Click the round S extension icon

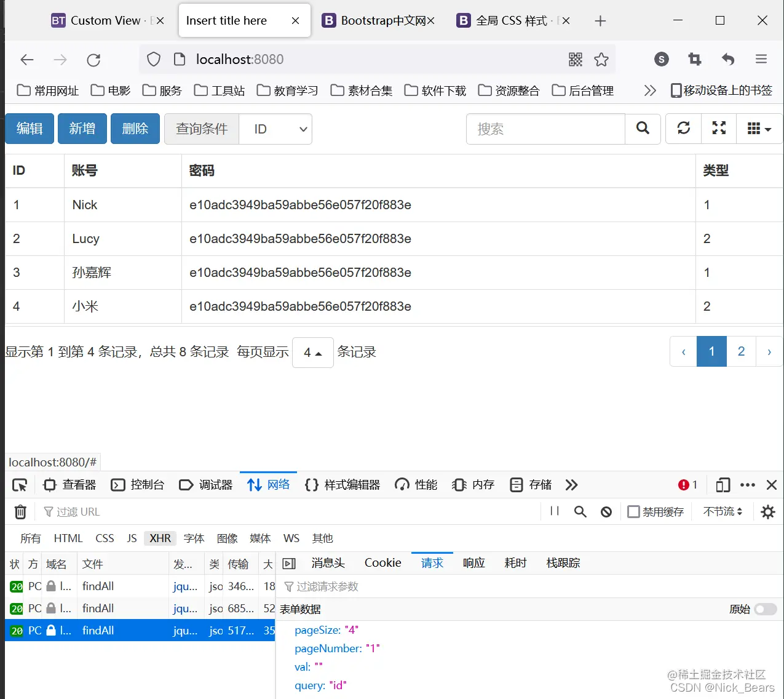coord(662,60)
